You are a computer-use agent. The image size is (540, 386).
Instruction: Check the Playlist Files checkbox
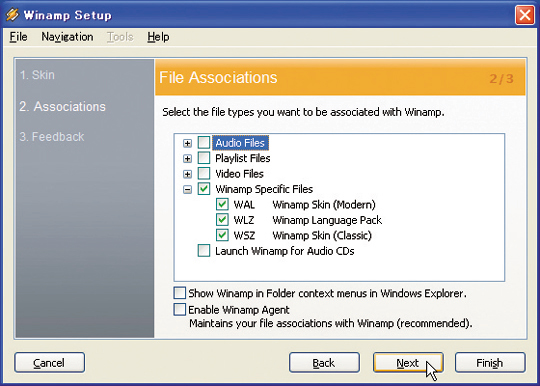pos(204,158)
